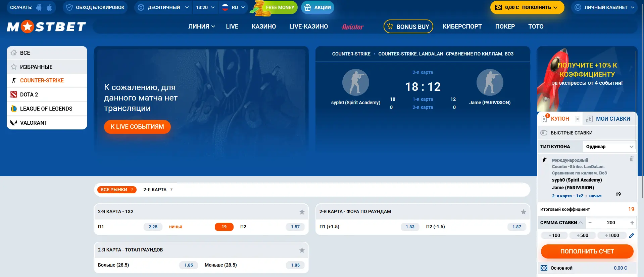Add +500 to stake
This screenshot has height=277, width=644.
pos(583,235)
